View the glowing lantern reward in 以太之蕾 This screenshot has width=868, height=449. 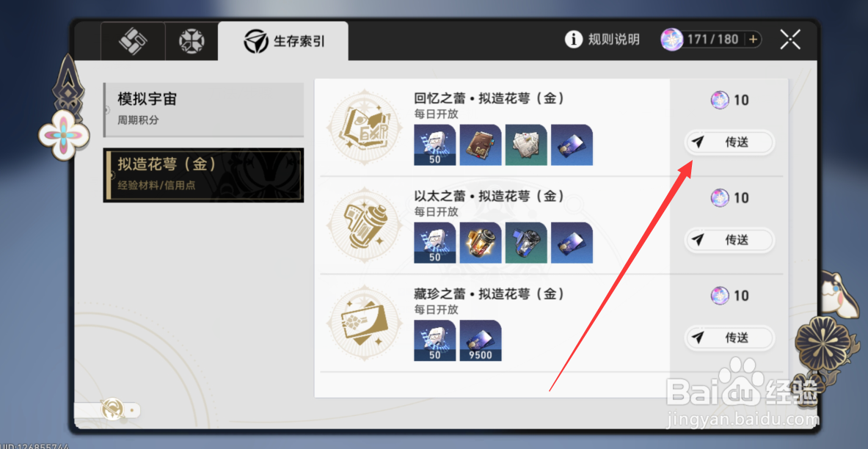(481, 243)
